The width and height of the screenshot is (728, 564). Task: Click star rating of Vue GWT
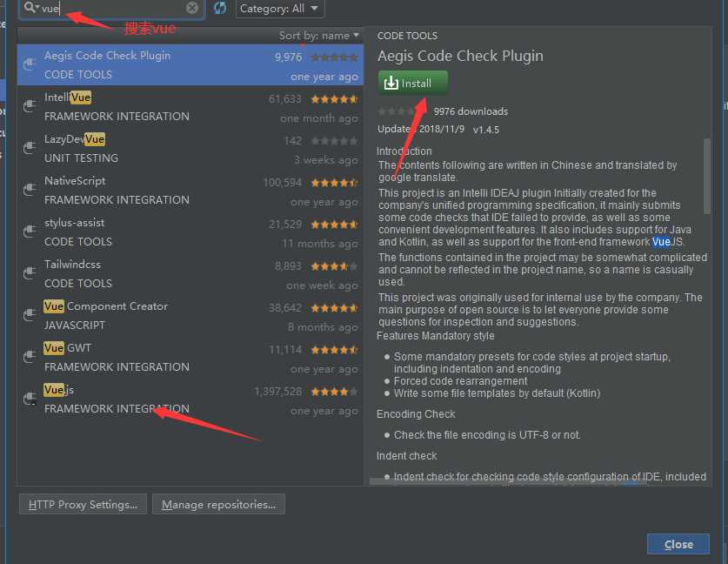[334, 350]
